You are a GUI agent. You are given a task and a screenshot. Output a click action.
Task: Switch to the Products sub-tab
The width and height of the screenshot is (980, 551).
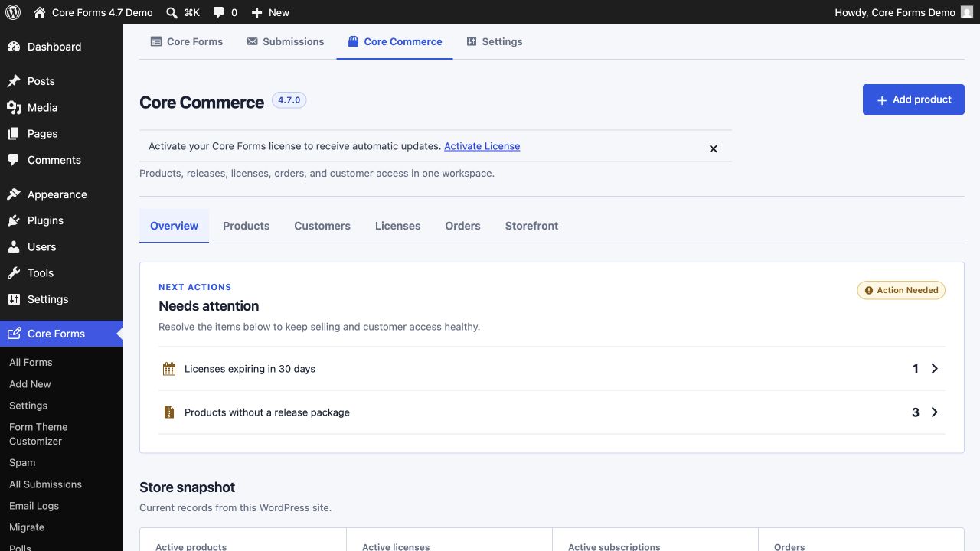pyautogui.click(x=246, y=226)
